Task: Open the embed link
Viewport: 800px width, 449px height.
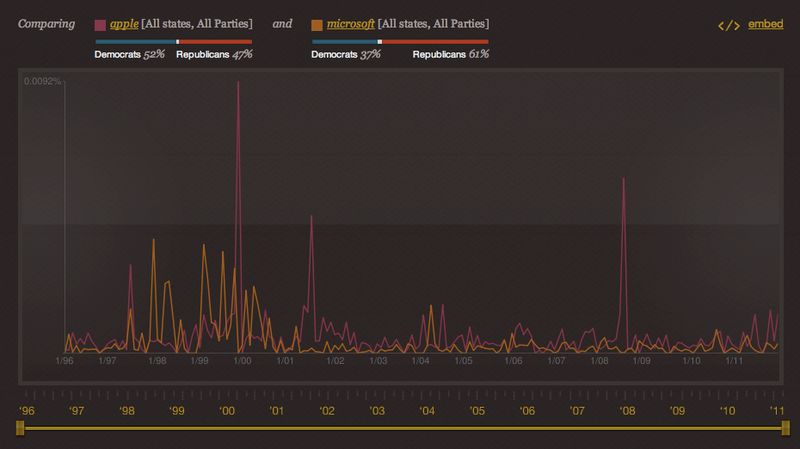Action: (x=765, y=24)
